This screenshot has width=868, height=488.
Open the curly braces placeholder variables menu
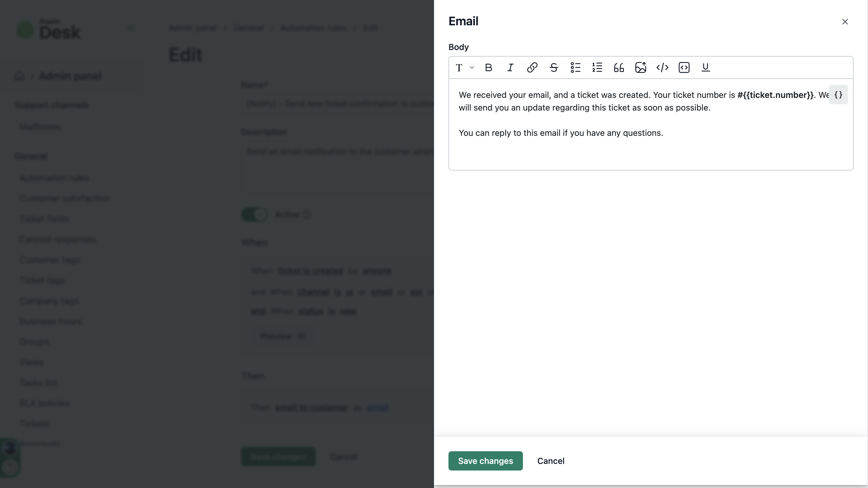[x=838, y=95]
